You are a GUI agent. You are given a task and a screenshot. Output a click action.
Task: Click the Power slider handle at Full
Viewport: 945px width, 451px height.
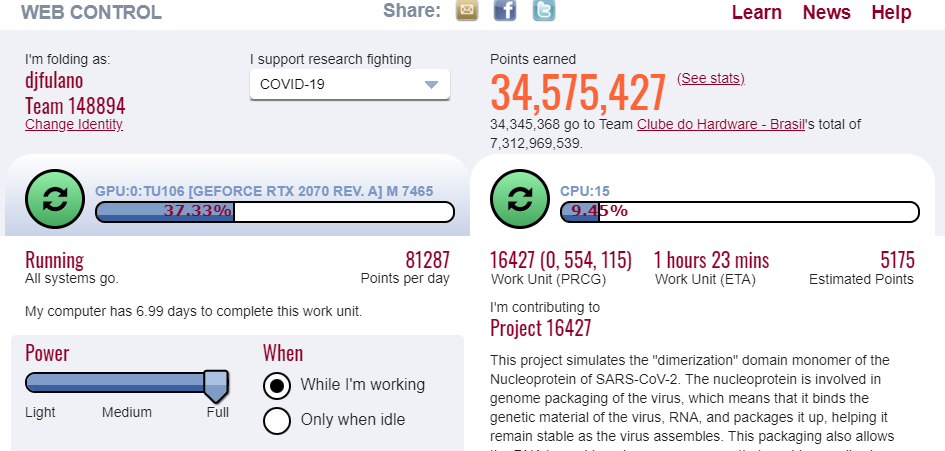tap(216, 386)
